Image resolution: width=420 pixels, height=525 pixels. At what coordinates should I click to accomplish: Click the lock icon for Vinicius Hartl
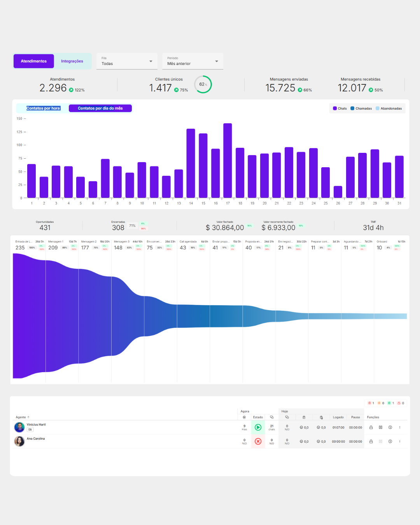click(x=371, y=427)
